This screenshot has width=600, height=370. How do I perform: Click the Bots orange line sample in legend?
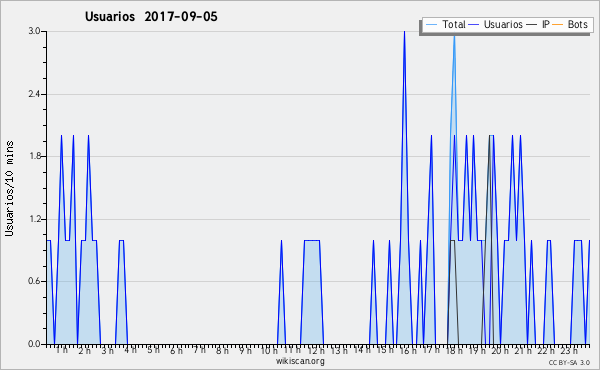point(558,24)
